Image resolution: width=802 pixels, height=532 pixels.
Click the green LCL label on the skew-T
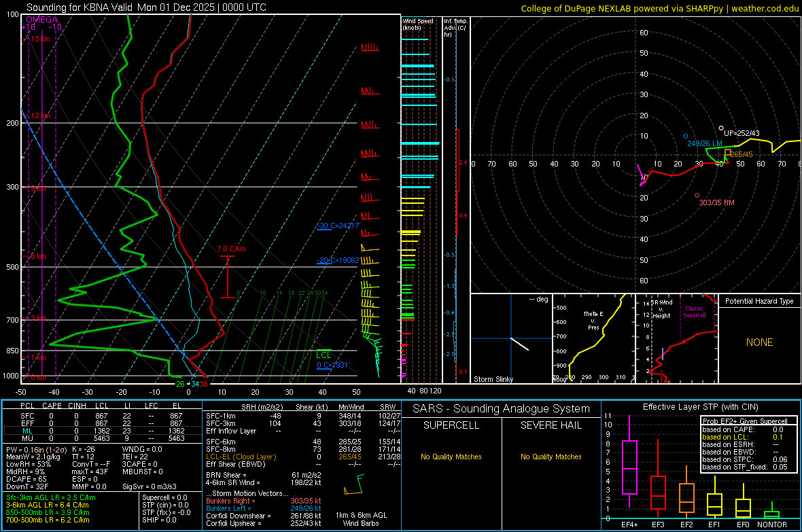[324, 355]
